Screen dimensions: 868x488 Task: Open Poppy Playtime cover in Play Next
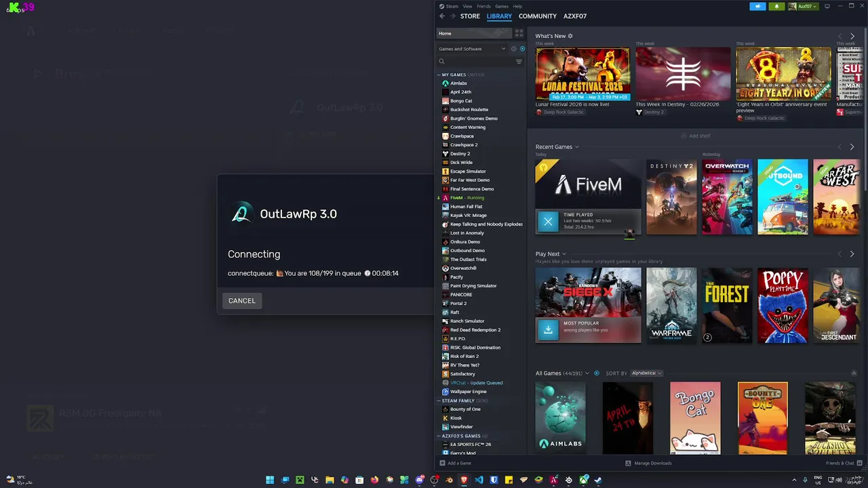tap(783, 305)
